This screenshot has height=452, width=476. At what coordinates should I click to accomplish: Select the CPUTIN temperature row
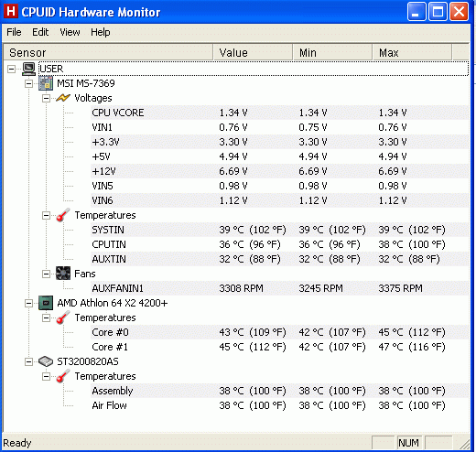(280, 244)
